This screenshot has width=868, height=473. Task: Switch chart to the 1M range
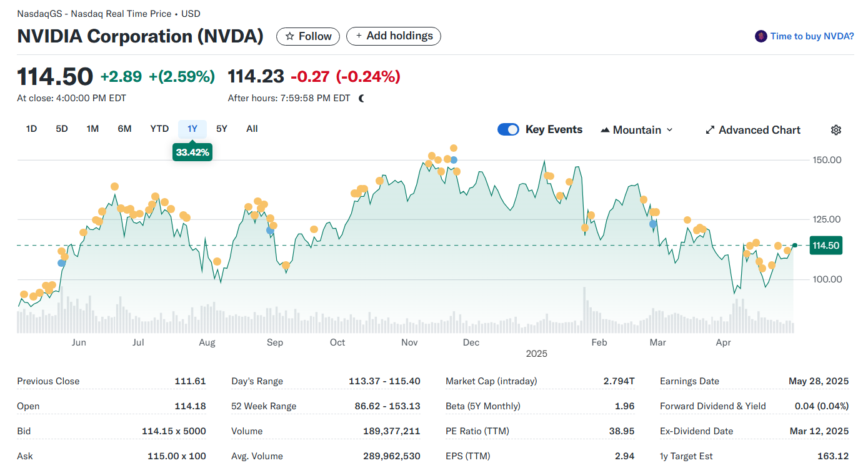tap(92, 129)
